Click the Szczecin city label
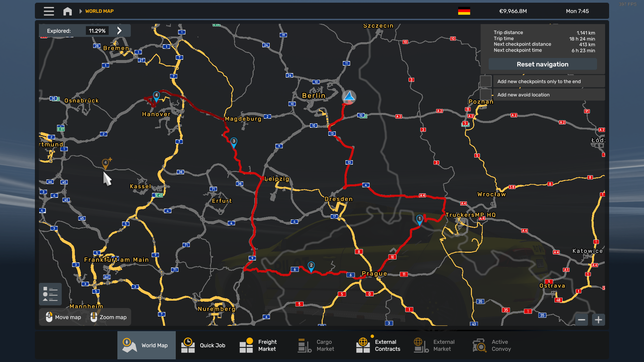644x362 pixels. (378, 26)
